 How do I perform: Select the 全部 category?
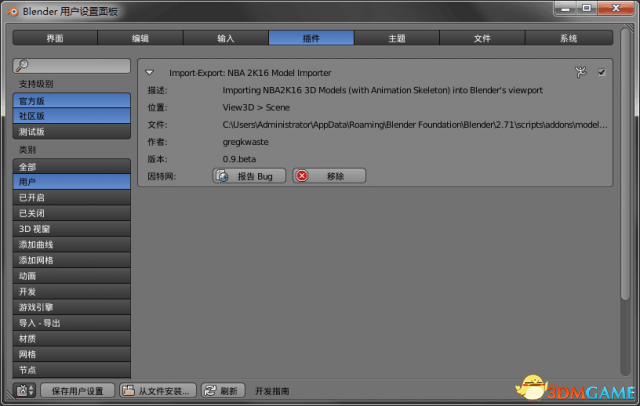[x=72, y=166]
